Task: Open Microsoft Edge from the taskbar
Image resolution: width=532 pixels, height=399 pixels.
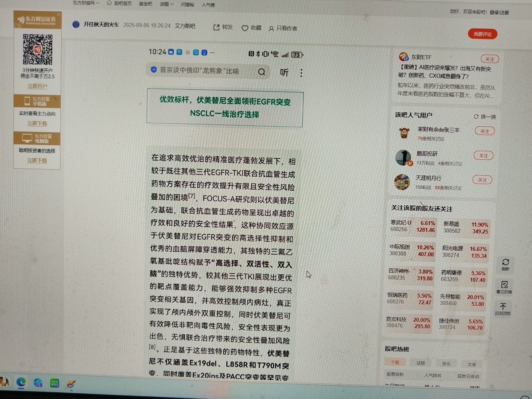Action: tap(21, 382)
